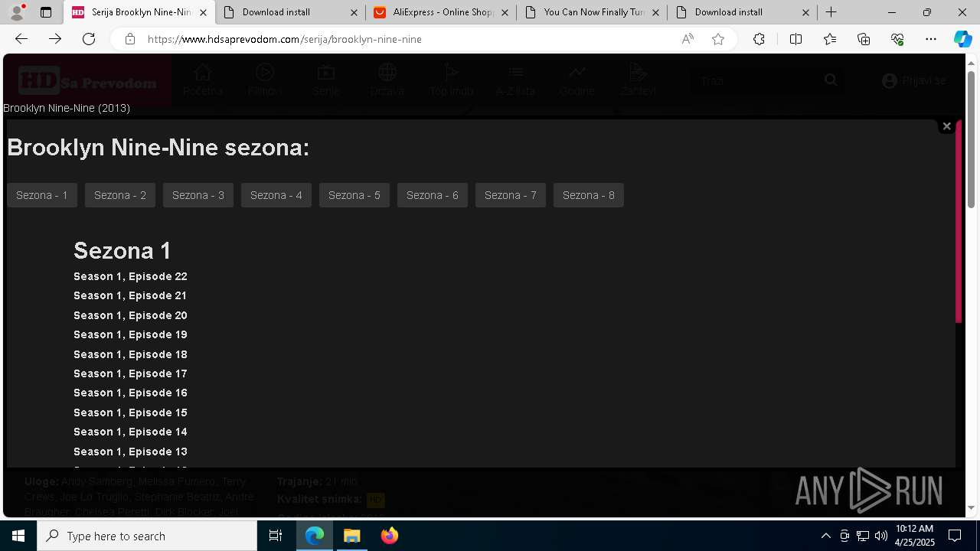Open Collections icon
This screenshot has height=551, width=980.
pyautogui.click(x=864, y=39)
